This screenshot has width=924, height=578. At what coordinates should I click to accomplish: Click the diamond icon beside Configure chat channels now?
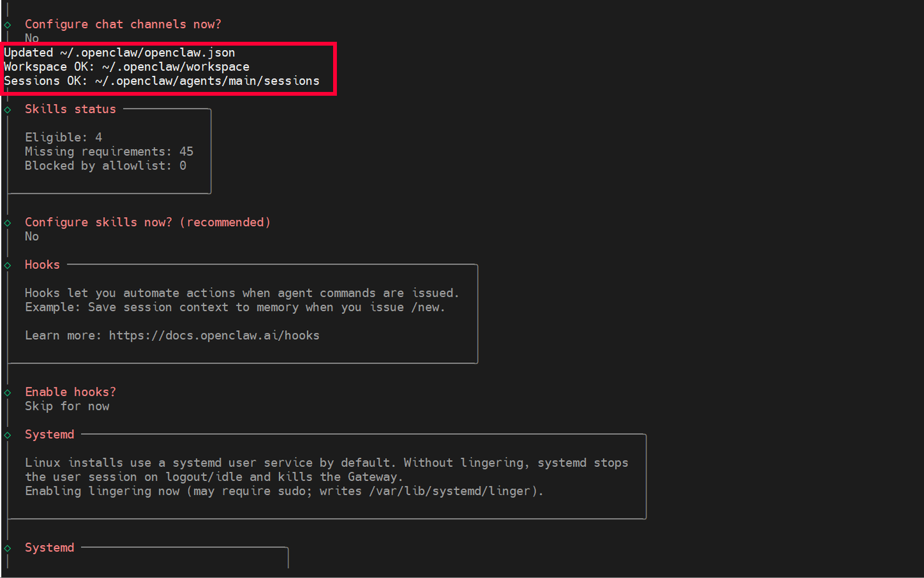click(6, 24)
